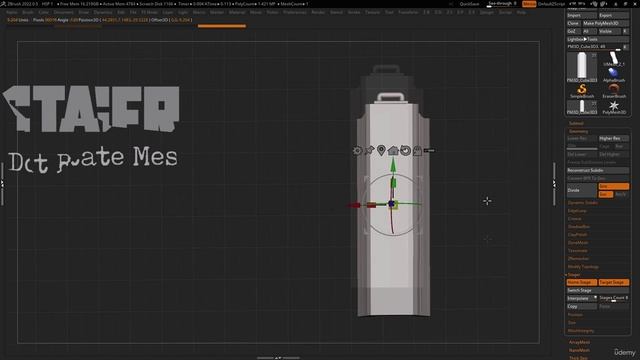Expand the DynaMesh section
This screenshot has width=640, height=360.
click(x=578, y=242)
